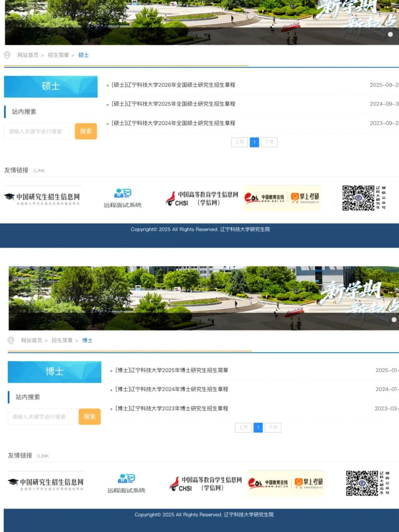
Task: Go to 下页 in the 硕士 list pagination
Action: click(x=269, y=142)
